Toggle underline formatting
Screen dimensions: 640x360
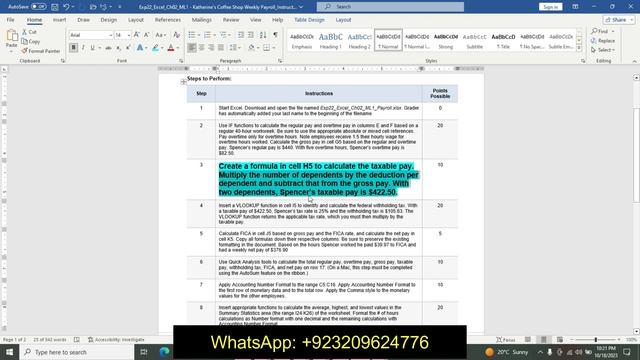[93, 48]
